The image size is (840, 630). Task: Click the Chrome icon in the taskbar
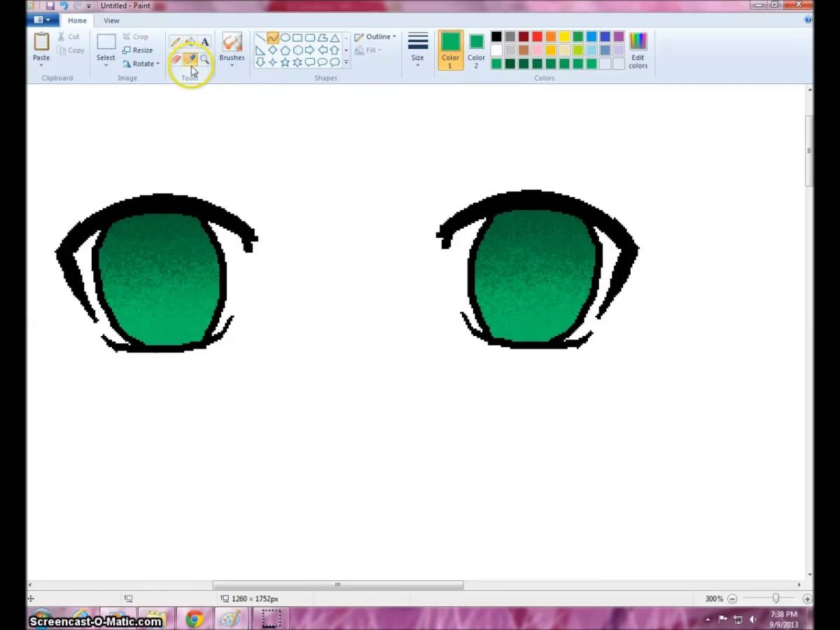click(x=195, y=618)
